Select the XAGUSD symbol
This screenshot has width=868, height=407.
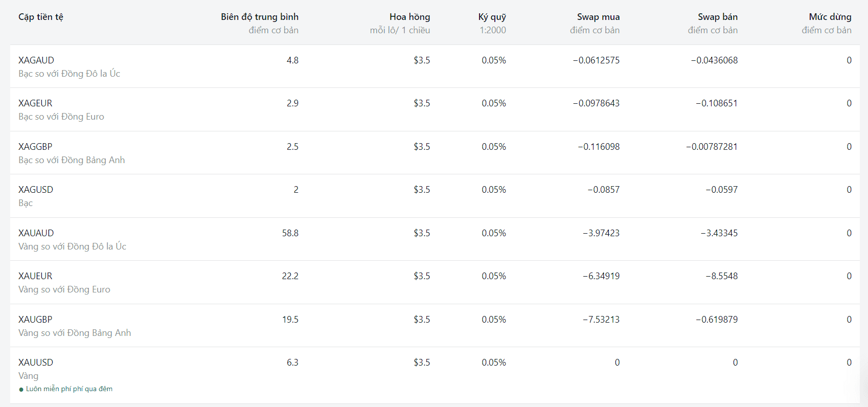click(x=36, y=190)
